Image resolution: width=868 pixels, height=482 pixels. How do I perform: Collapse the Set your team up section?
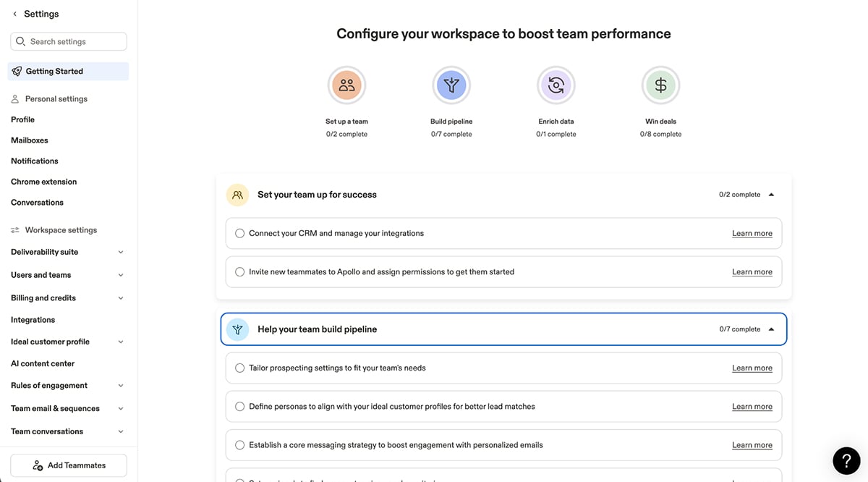770,194
